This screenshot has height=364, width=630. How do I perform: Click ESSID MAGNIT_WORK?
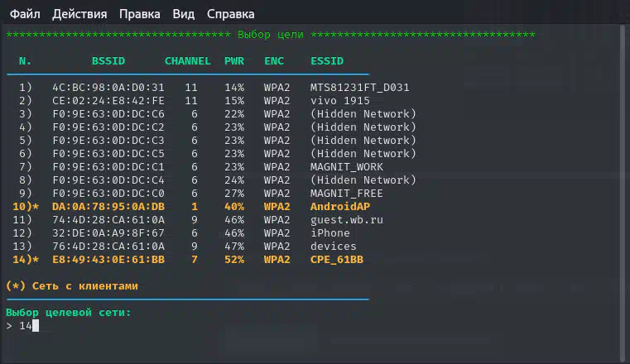[346, 167]
